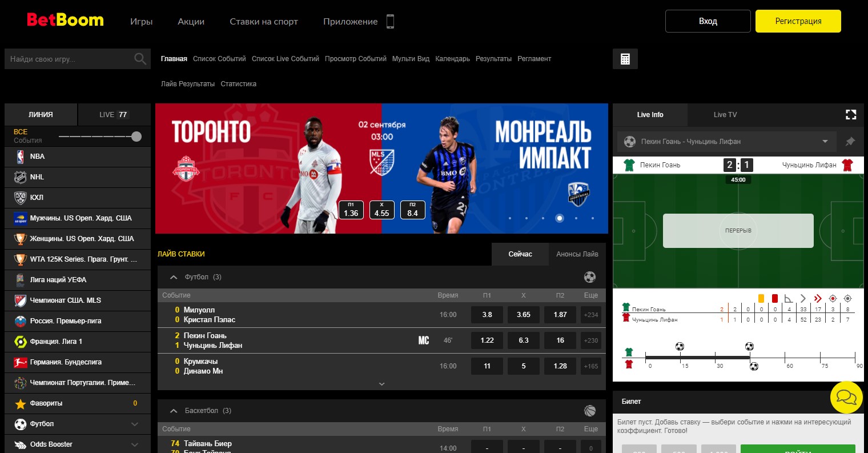Bet on П2 1.87 for Кристал Пэлас
The width and height of the screenshot is (868, 453).
[560, 315]
